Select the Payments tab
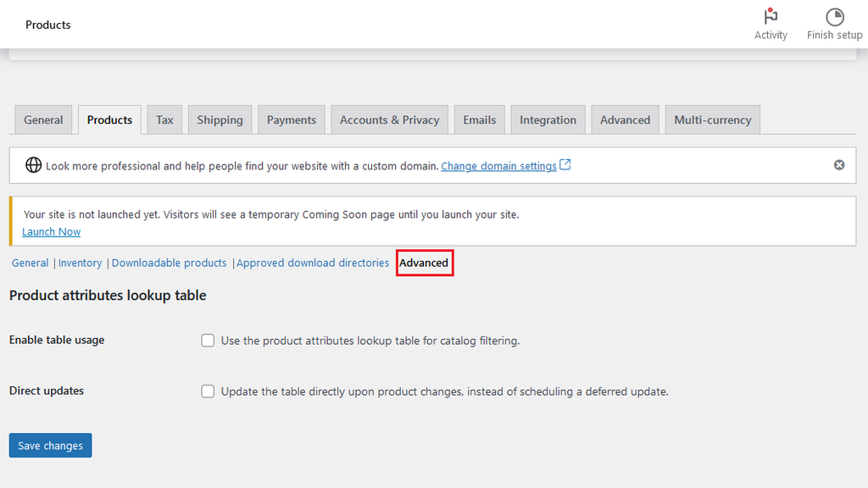 pos(291,120)
